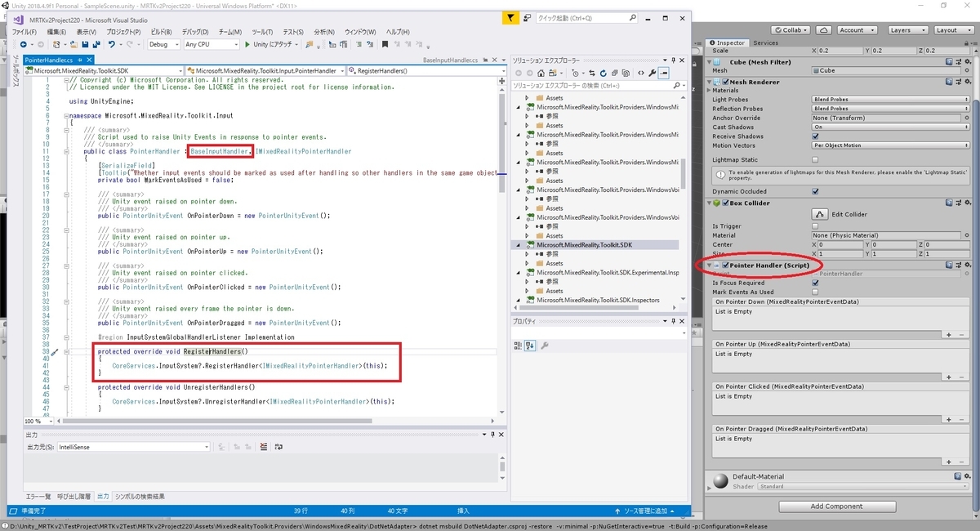Add entry to On Pointer Down list
This screenshot has height=531, width=980.
[x=949, y=334]
